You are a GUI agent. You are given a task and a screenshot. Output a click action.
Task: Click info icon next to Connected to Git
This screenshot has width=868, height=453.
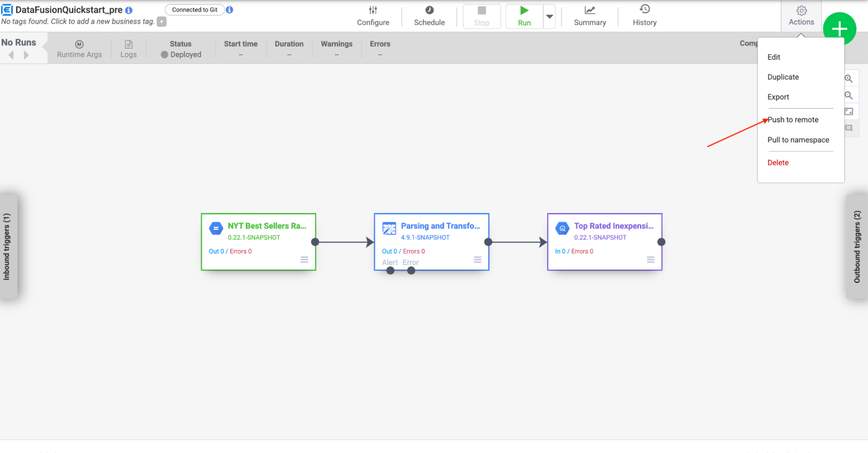click(x=230, y=10)
